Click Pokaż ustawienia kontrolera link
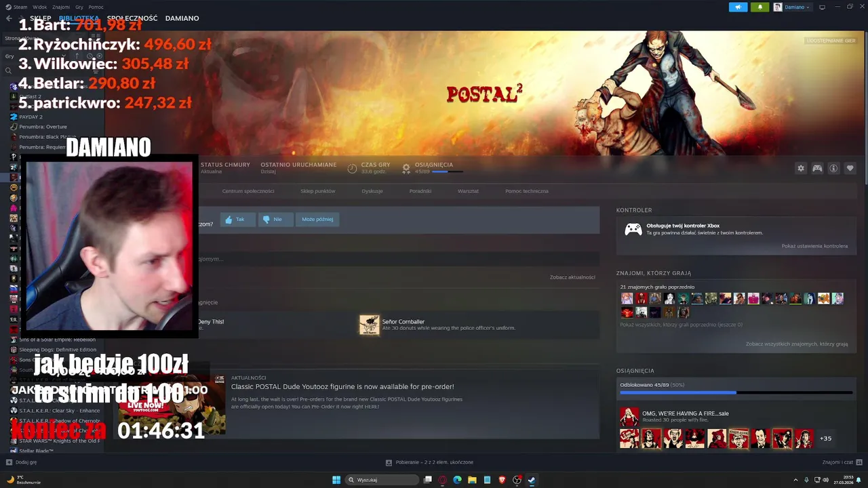The height and width of the screenshot is (488, 868). coord(814,246)
